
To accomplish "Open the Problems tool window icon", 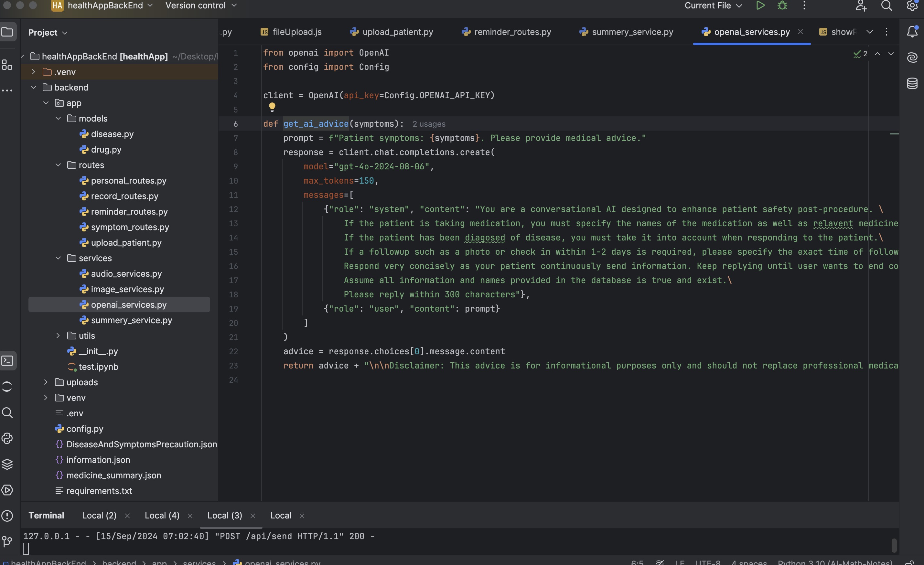I will click(x=7, y=516).
